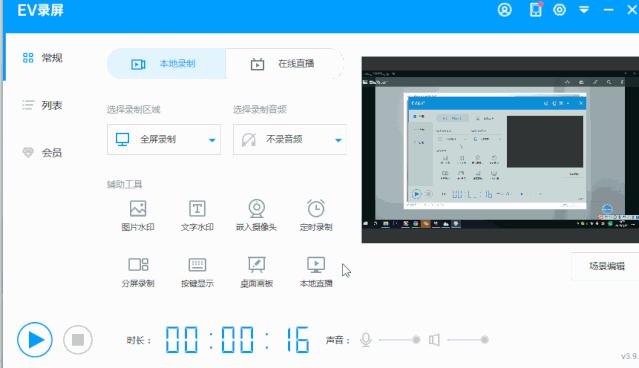The image size is (639, 368).
Task: Click the EV录屏 title text
Action: [40, 10]
